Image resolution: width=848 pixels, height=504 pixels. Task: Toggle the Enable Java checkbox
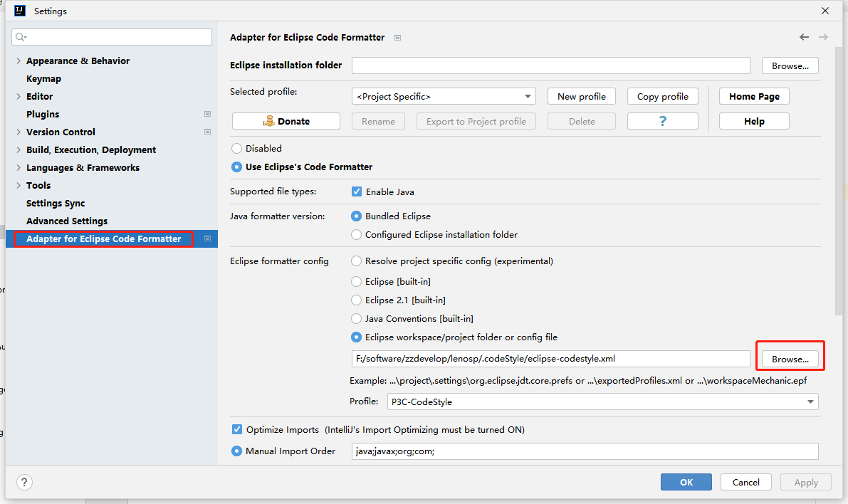357,191
